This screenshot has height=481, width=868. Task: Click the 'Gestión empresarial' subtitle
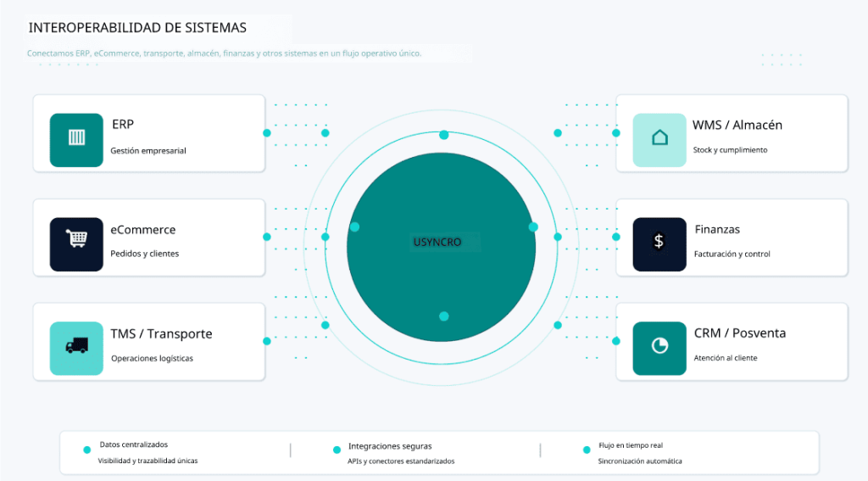pyautogui.click(x=148, y=151)
